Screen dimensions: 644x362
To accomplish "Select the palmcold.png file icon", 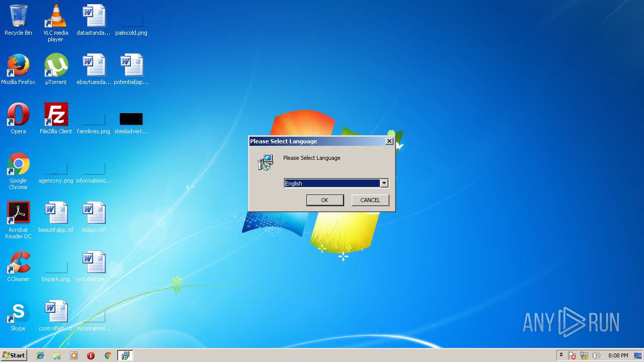I will (x=131, y=23).
